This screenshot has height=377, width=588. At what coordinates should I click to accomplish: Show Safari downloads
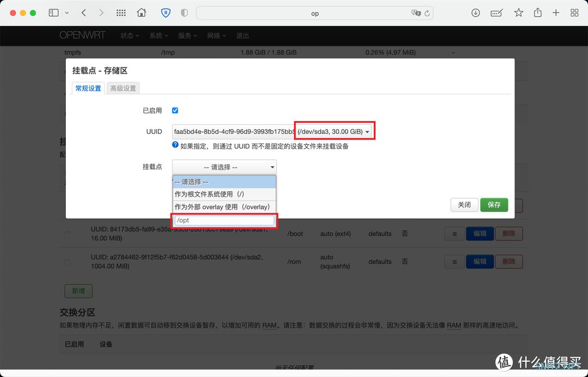click(x=475, y=13)
